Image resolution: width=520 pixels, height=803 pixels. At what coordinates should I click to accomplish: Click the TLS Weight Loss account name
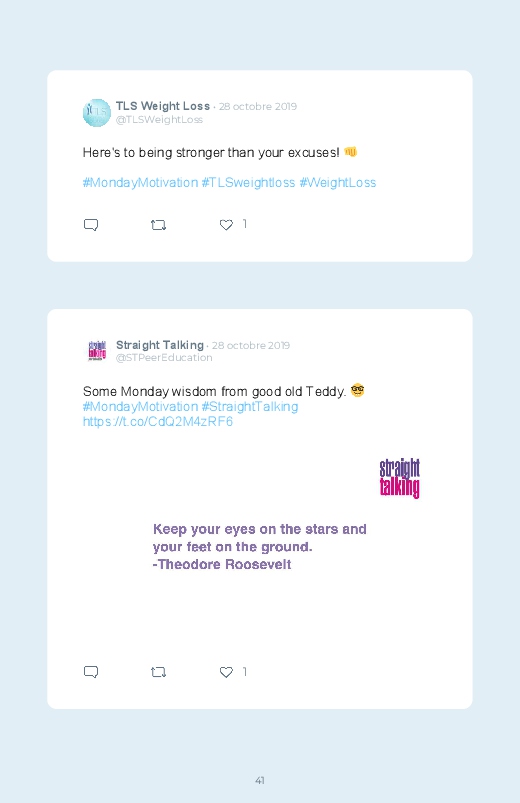click(163, 106)
